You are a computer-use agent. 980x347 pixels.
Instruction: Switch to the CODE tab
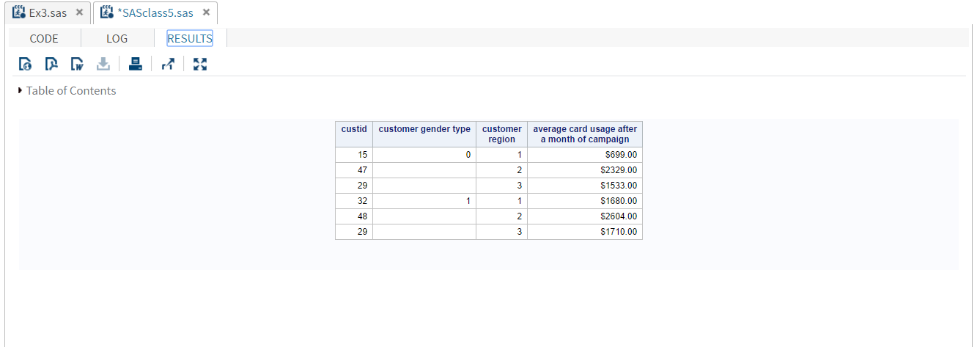(44, 38)
